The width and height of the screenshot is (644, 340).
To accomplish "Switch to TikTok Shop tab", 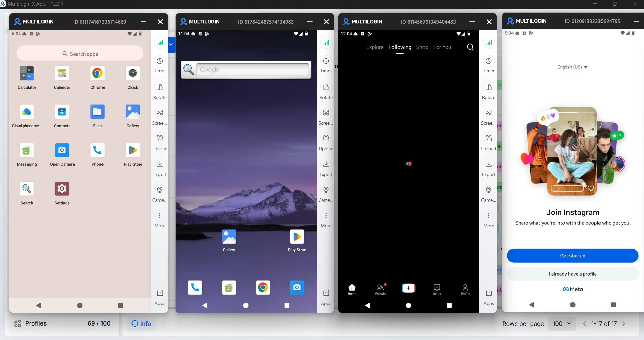I will 422,47.
